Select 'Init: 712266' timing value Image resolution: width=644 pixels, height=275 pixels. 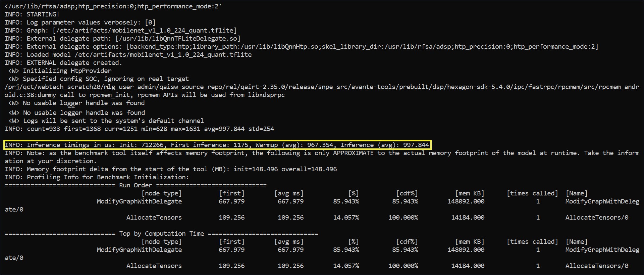tap(142, 145)
